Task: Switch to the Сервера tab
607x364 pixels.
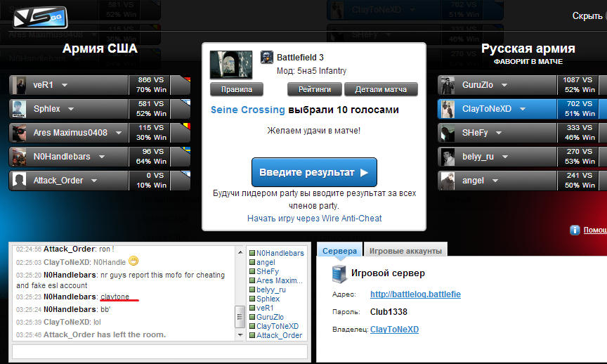Action: (x=339, y=251)
